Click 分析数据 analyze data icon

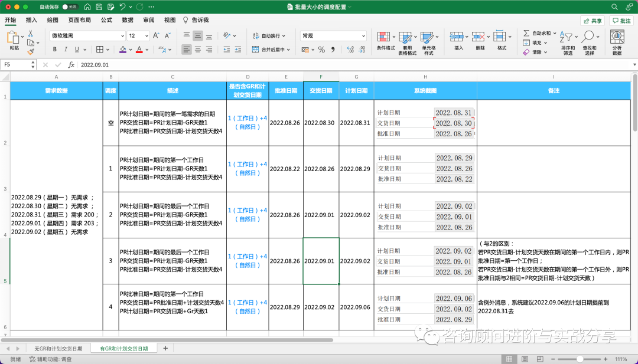[617, 42]
